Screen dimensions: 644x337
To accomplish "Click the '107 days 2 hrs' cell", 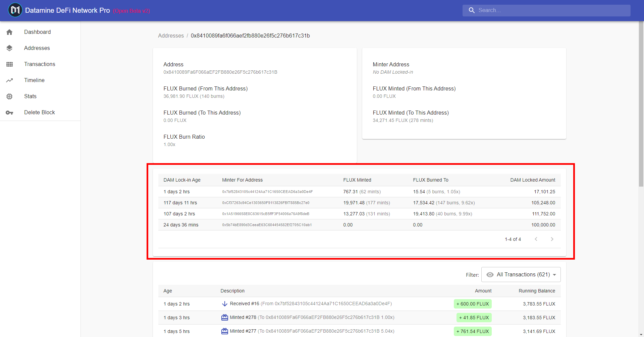I will (x=179, y=214).
